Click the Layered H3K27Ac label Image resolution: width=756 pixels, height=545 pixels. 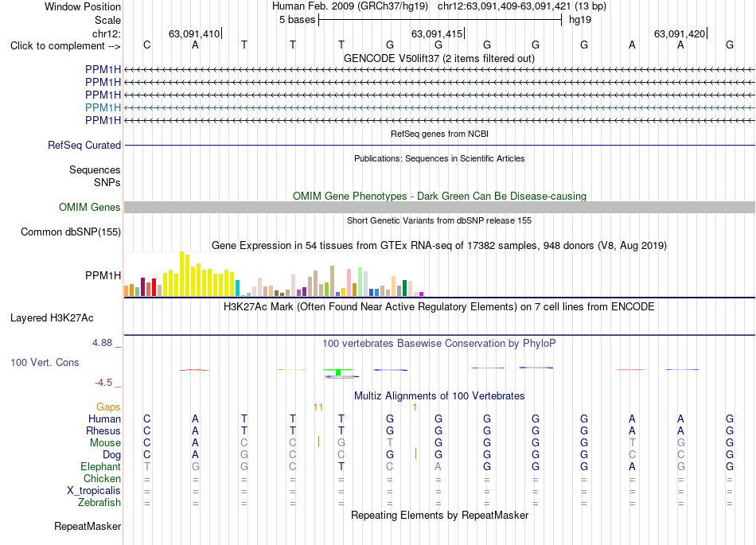click(x=52, y=318)
